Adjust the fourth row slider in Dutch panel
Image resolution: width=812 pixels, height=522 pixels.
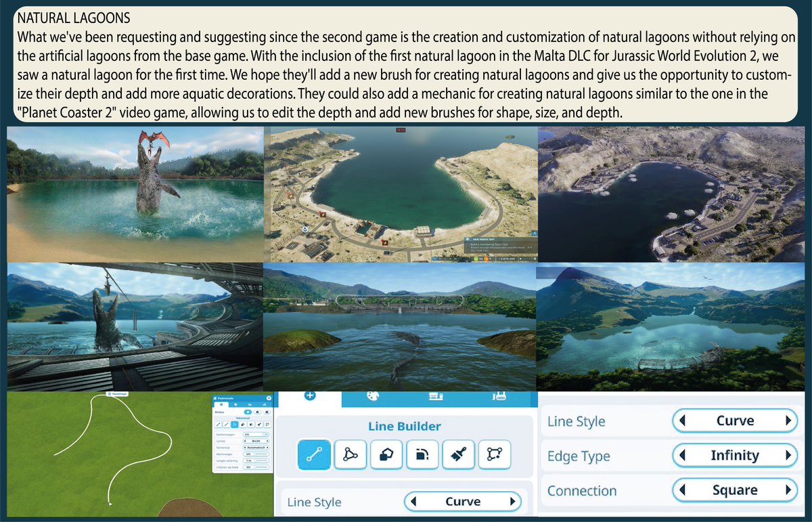256,454
